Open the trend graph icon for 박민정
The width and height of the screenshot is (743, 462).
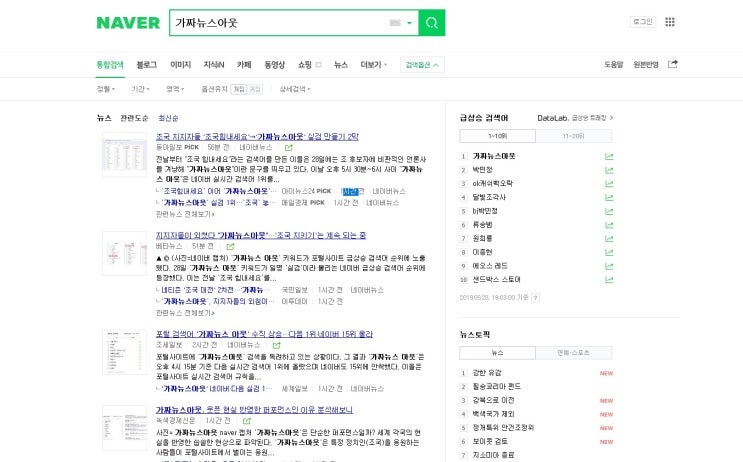coord(609,170)
